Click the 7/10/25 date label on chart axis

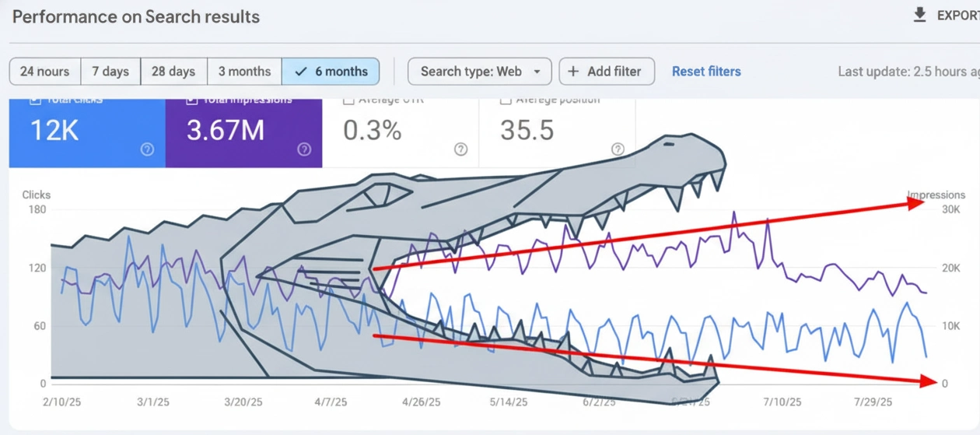tap(782, 402)
